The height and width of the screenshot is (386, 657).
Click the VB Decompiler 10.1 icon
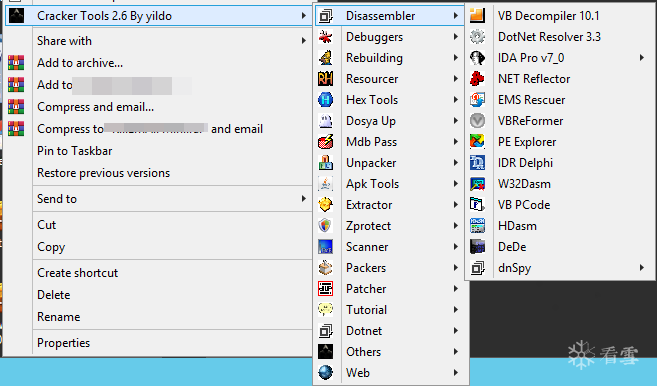pos(477,16)
